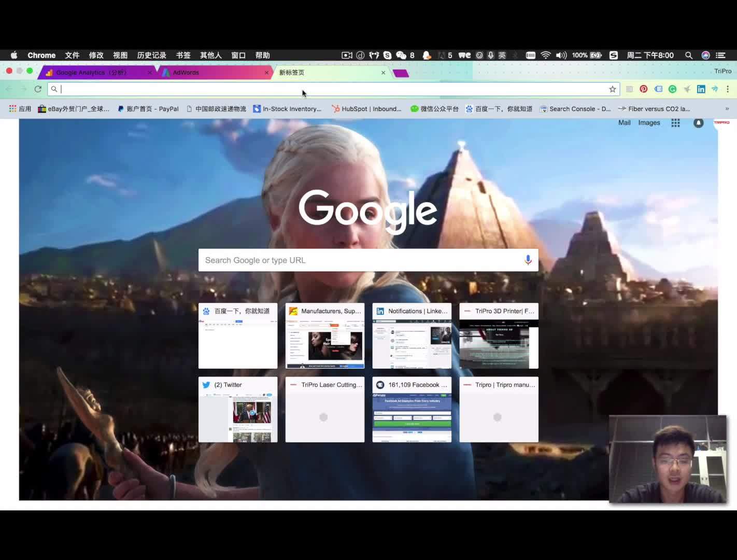Open the (2) Twitter tile
Screen dimensions: 737x560
[x=238, y=410]
